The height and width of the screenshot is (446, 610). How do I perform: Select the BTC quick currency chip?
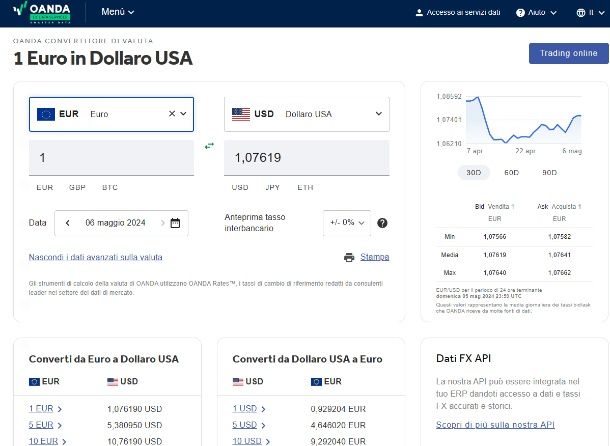point(110,187)
